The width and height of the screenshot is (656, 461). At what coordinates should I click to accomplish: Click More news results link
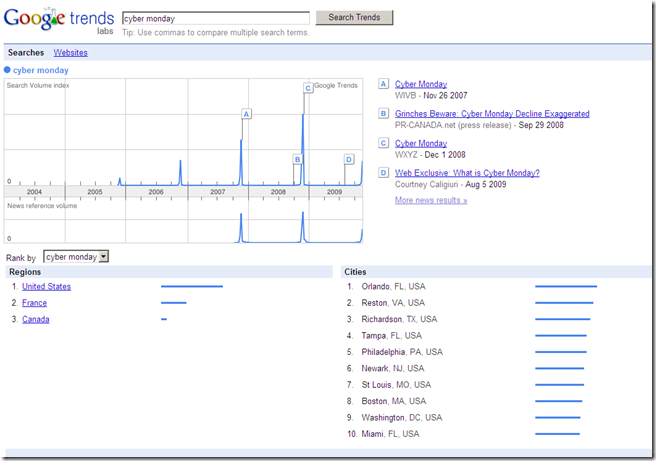pos(431,200)
